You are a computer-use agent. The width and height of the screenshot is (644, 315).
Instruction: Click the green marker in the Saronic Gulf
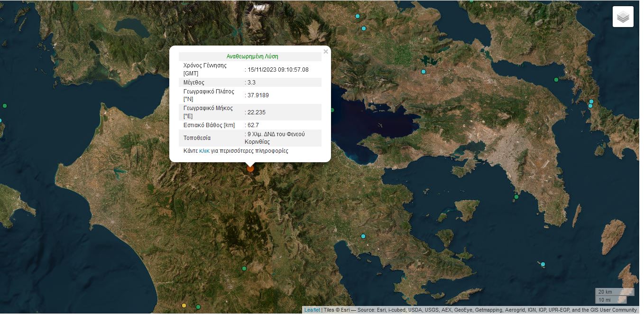pyautogui.click(x=516, y=197)
